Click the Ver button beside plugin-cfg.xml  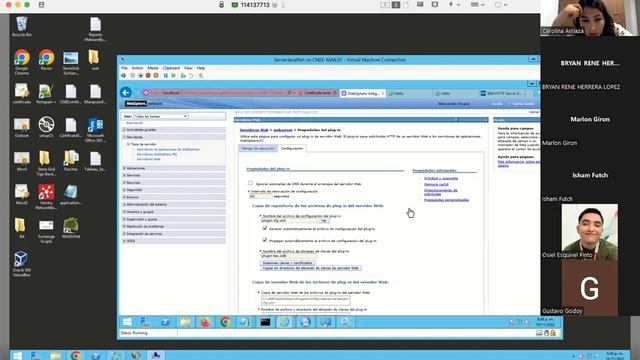[x=324, y=221]
